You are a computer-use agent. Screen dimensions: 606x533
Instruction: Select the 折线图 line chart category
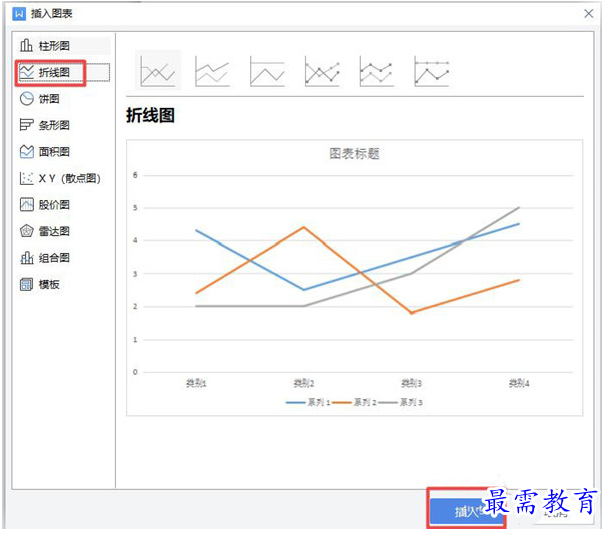point(63,72)
